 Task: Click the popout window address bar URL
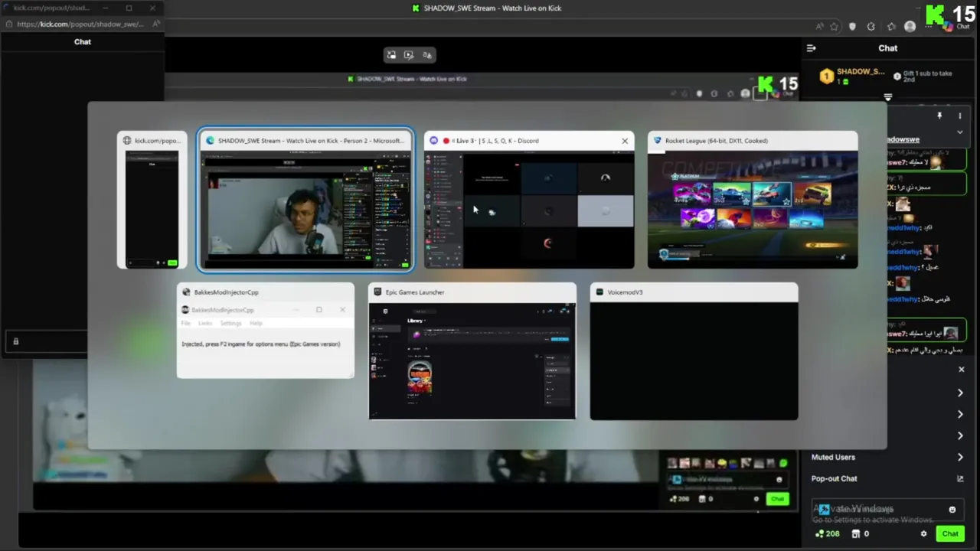[80, 24]
